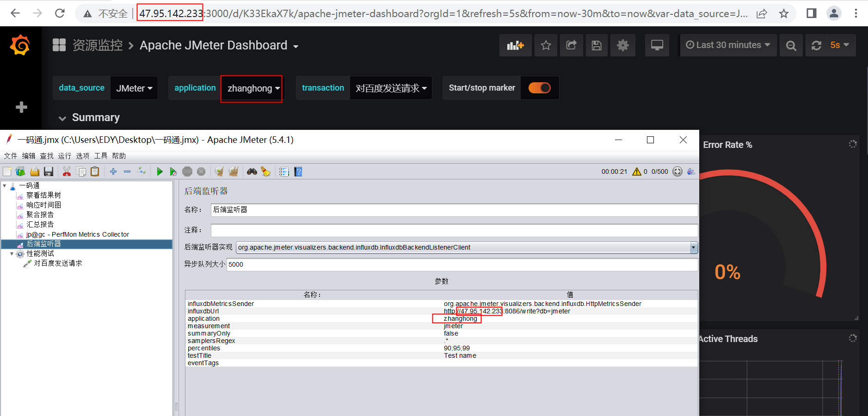
Task: Save the JMeter test plan
Action: [x=49, y=172]
